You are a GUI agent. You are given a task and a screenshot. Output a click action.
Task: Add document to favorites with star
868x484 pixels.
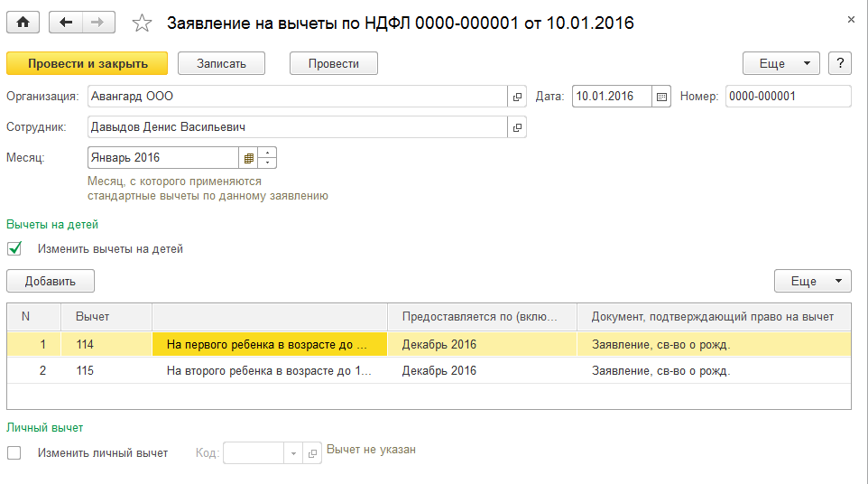click(142, 23)
